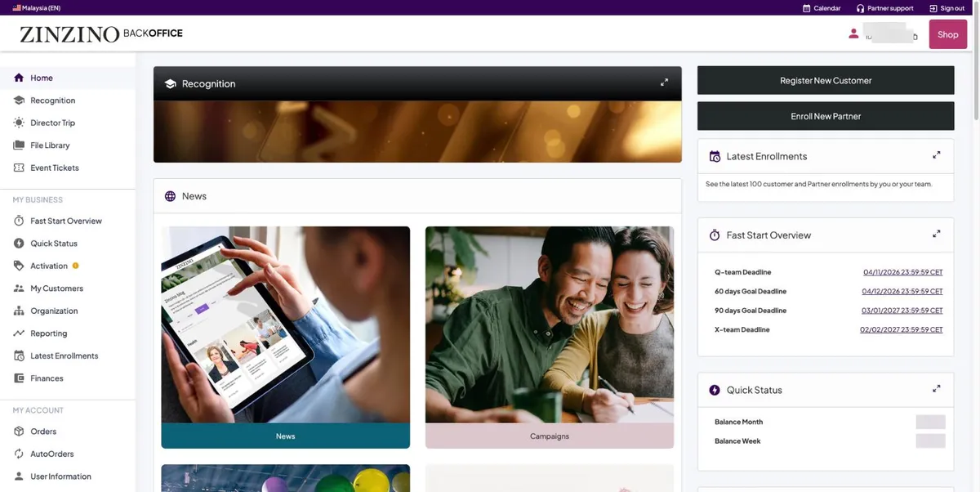Screen dimensions: 980x492
Task: Open the 60 days Goal Deadline date
Action: click(902, 292)
